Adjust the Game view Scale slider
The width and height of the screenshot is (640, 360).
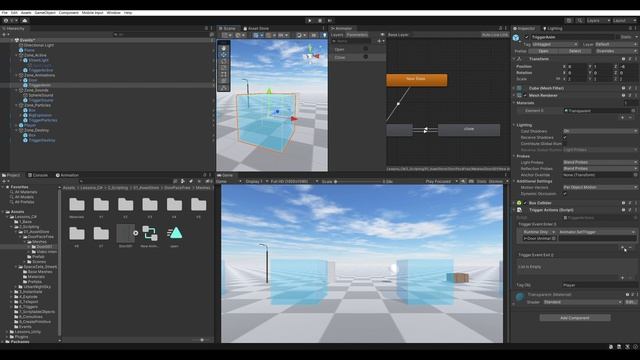357,182
